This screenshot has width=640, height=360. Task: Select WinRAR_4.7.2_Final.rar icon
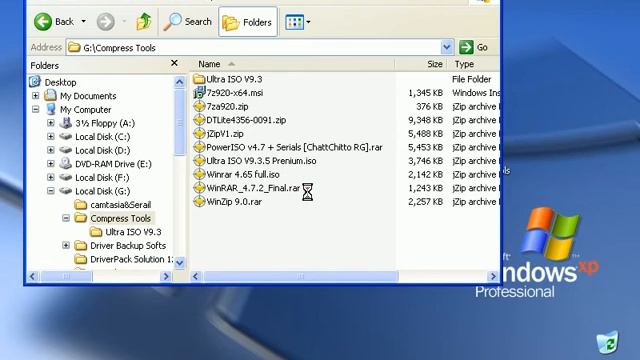(x=199, y=188)
